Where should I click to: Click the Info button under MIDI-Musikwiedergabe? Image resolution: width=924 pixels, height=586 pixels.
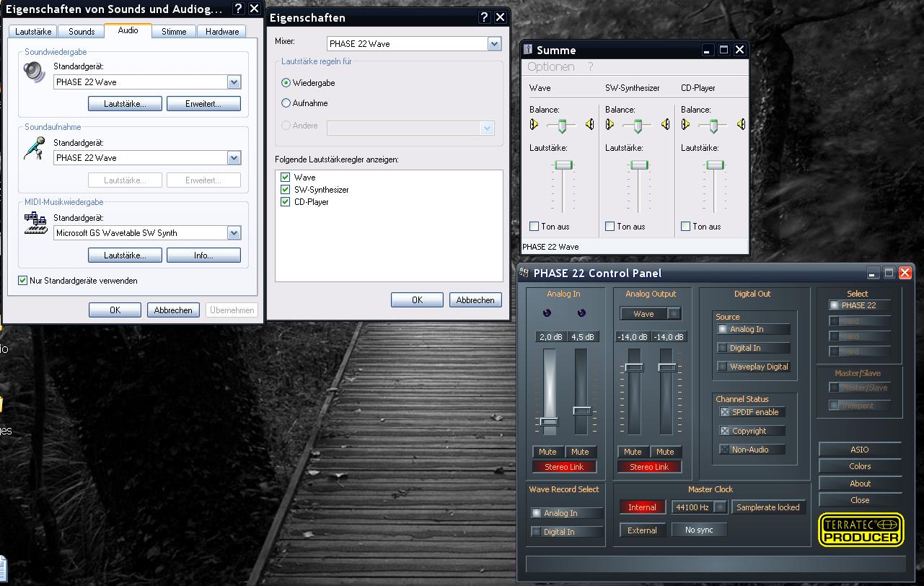pos(203,255)
